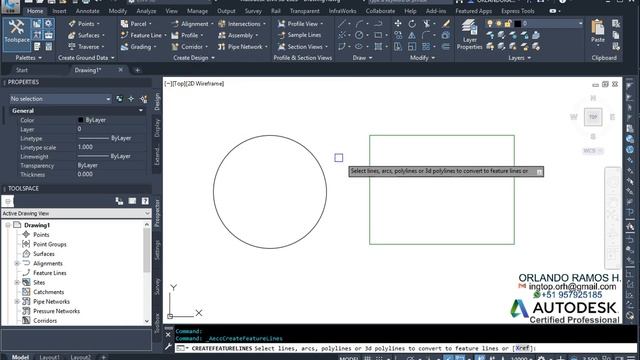Click the Section Views tool
This screenshot has height=360, width=640.
click(302, 47)
